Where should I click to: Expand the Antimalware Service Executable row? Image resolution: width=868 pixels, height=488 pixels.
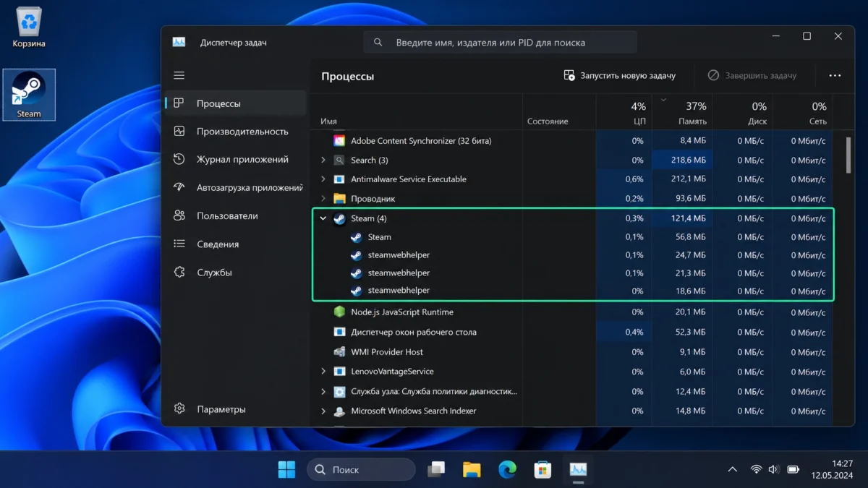click(x=323, y=179)
